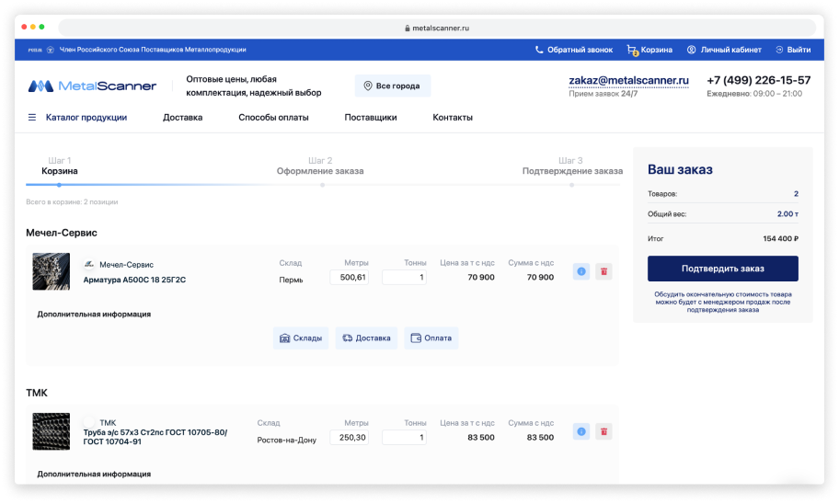Remove the ТМК pipe item with trash icon
This screenshot has height=504, width=839.
603,431
